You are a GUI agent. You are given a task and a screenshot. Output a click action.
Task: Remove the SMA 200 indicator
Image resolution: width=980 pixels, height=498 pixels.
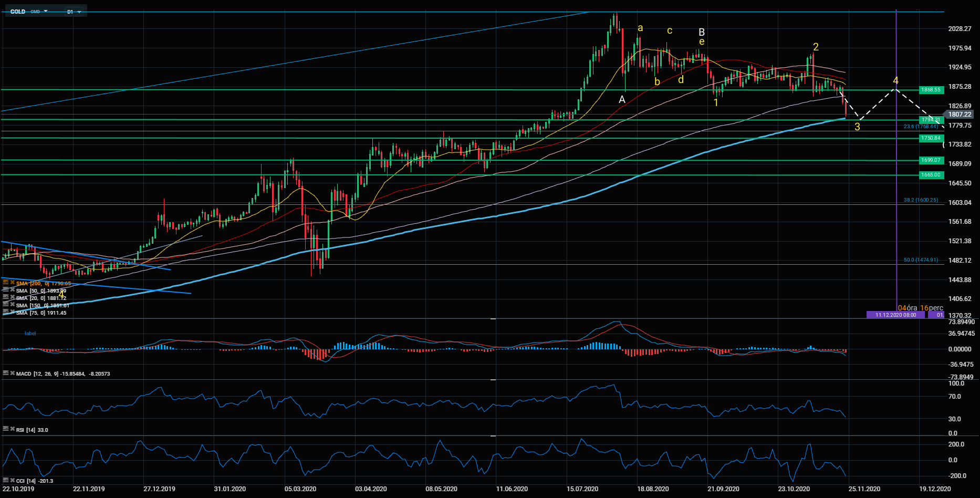13,283
